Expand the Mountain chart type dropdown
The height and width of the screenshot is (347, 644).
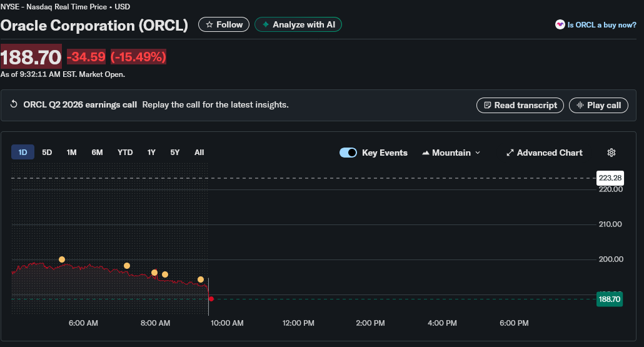click(x=451, y=153)
